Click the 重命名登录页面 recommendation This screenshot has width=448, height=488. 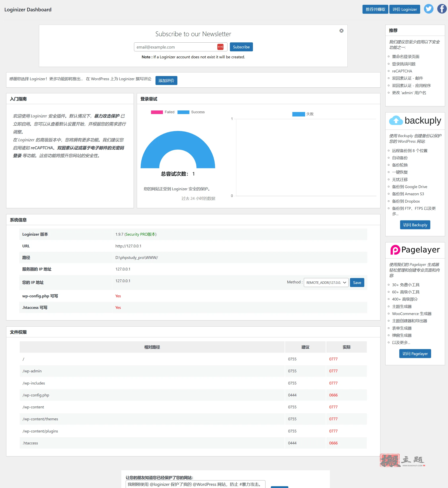pos(406,57)
